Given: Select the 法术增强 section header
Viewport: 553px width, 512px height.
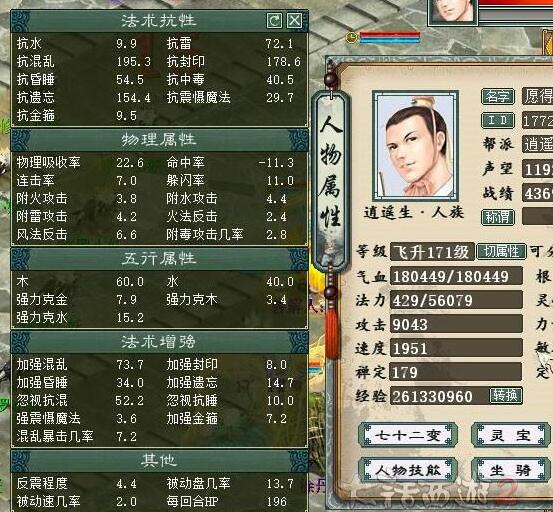Looking at the screenshot, I should point(159,342).
